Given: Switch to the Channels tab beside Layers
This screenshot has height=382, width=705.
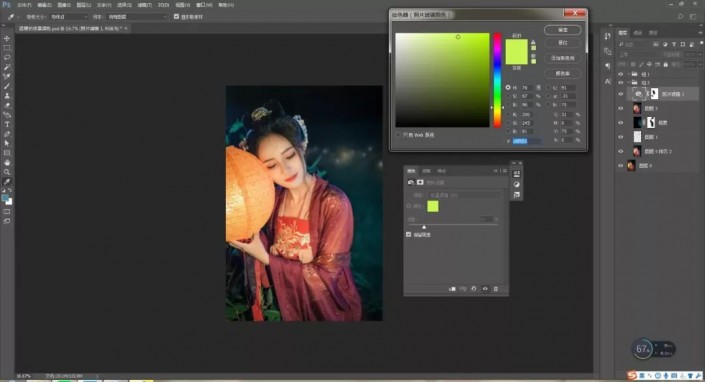Looking at the screenshot, I should click(638, 32).
